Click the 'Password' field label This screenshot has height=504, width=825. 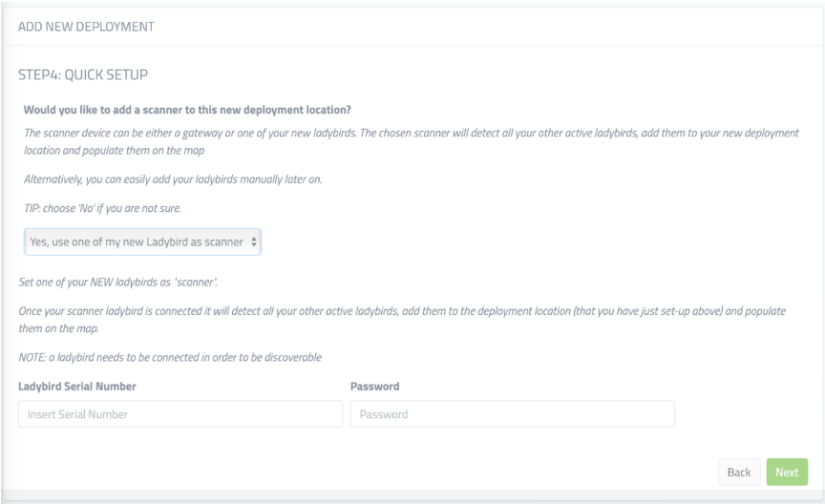[374, 387]
